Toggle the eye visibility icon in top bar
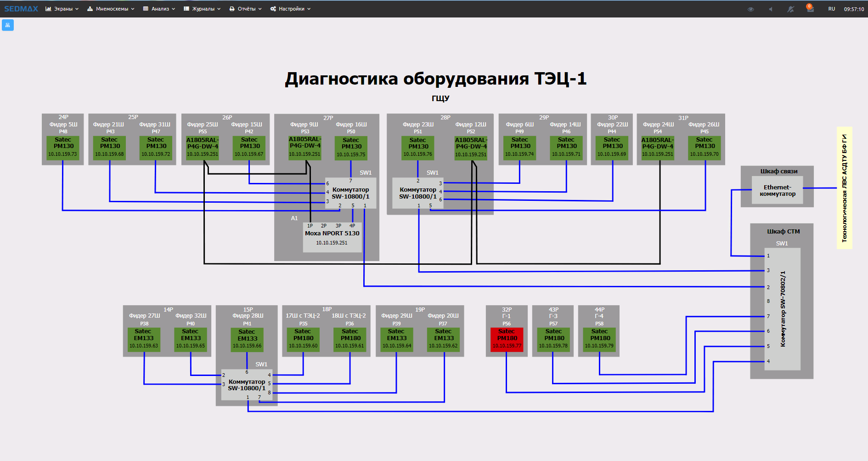The height and width of the screenshot is (461, 868). coord(751,9)
